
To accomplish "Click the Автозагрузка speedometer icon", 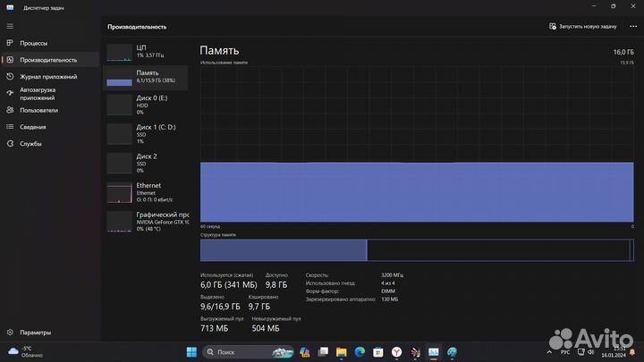I will pos(10,93).
